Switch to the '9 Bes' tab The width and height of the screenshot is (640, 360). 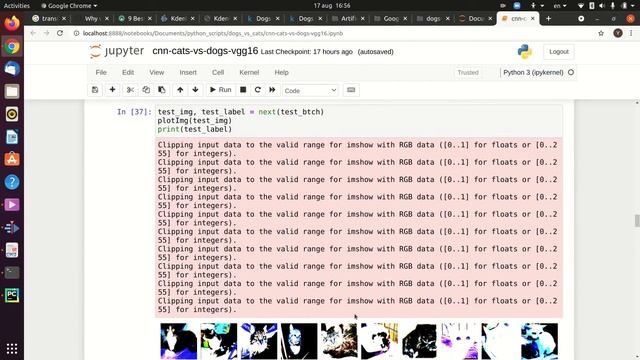[135, 18]
